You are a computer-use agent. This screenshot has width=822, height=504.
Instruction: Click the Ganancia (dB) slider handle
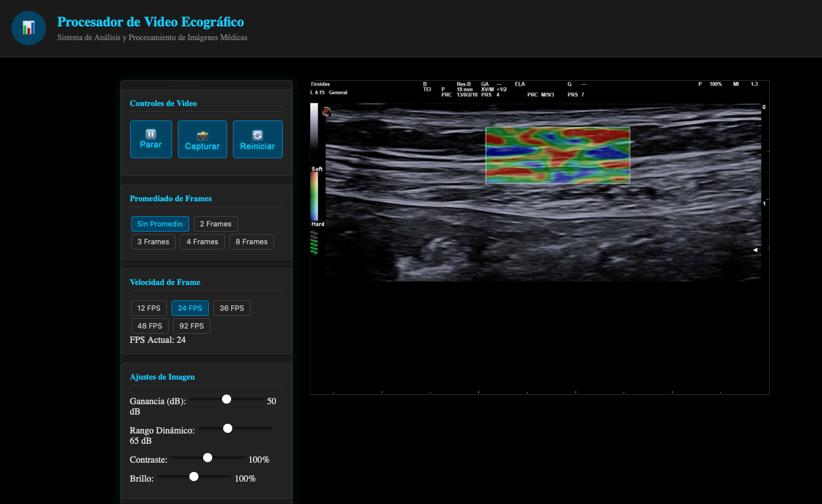tap(227, 399)
